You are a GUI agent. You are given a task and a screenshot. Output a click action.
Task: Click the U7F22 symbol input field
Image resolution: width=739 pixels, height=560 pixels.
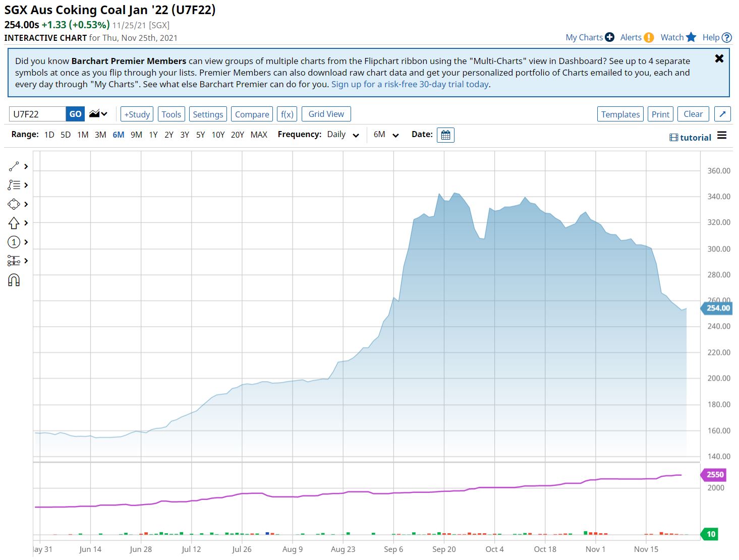click(37, 114)
